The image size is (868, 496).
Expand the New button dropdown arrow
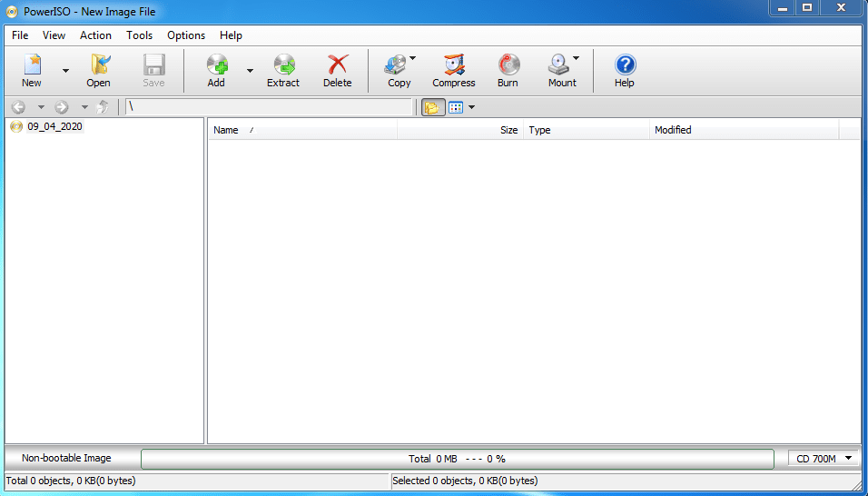coord(65,71)
